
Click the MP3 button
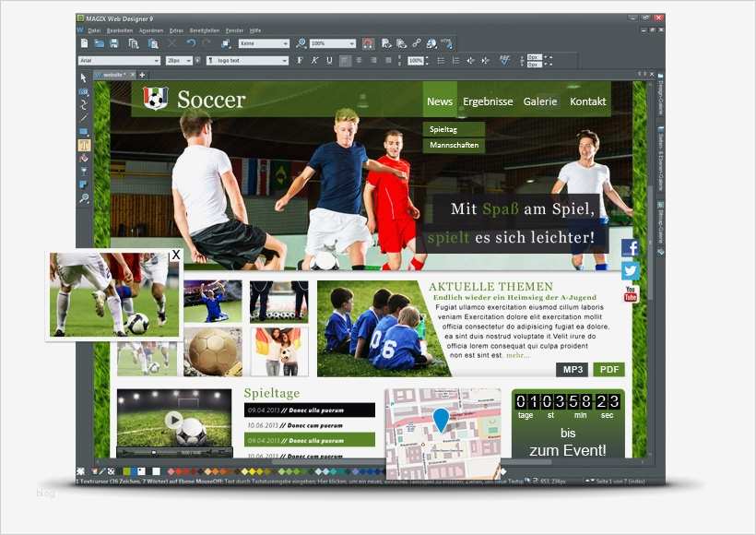573,370
